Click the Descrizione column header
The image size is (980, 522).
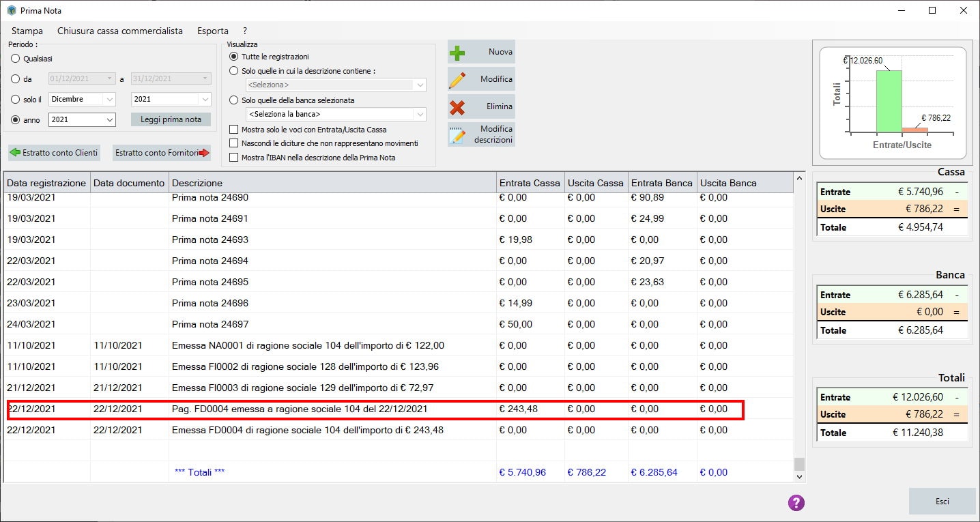(x=332, y=183)
